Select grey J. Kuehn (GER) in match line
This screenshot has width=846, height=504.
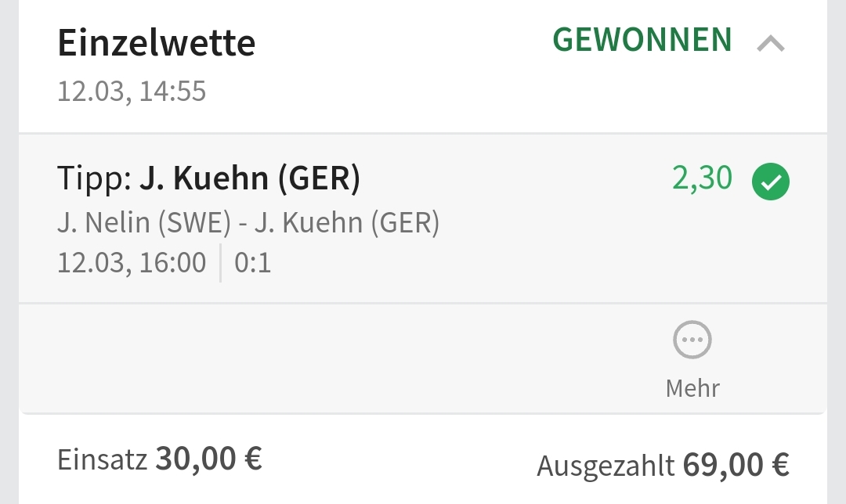pyautogui.click(x=347, y=224)
